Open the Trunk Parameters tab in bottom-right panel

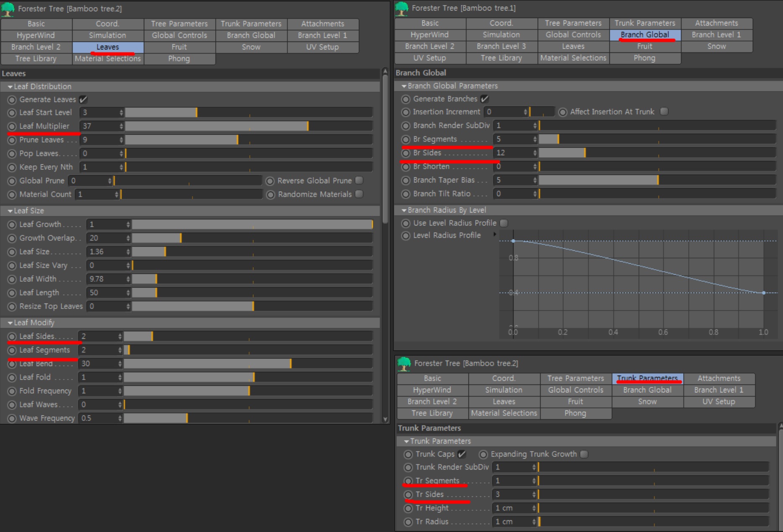647,378
